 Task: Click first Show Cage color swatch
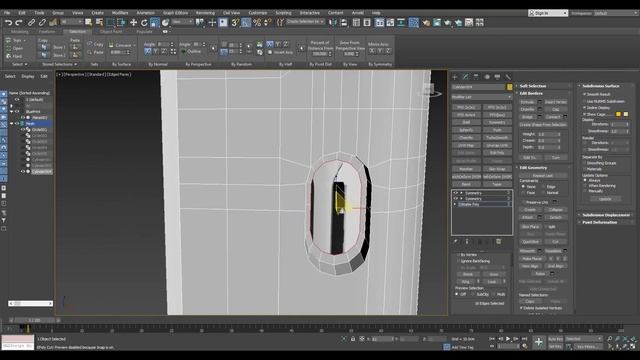[618, 114]
